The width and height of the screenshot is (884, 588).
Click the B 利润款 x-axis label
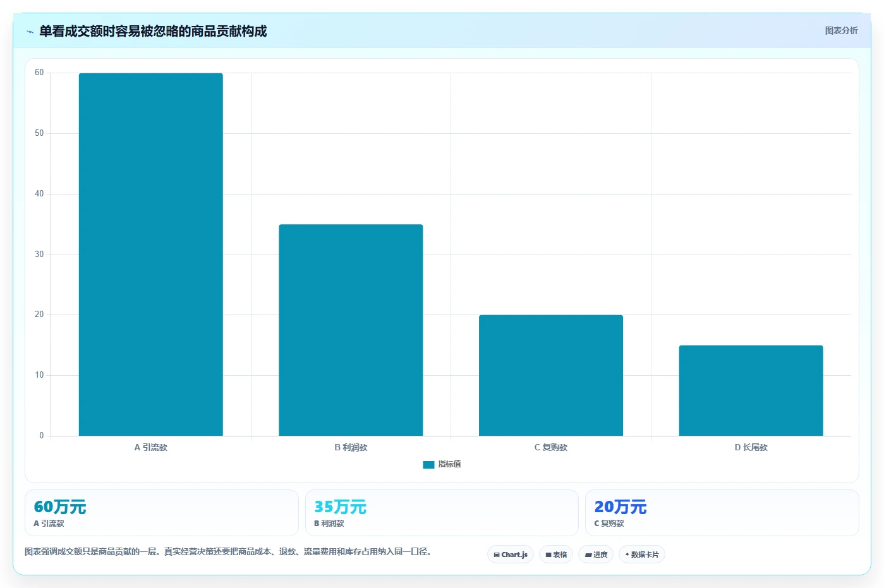click(x=351, y=447)
